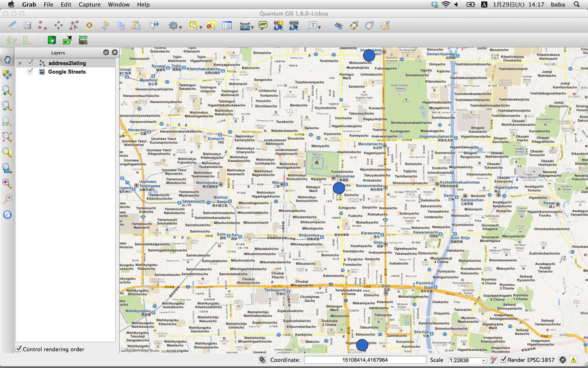
Task: Click the Zoom Next icon
Action: point(7,199)
